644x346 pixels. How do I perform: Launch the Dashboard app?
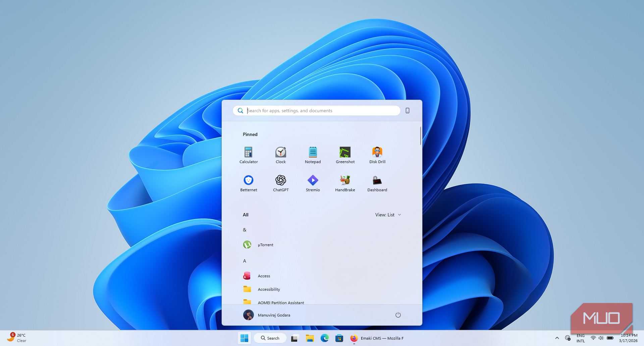377,183
